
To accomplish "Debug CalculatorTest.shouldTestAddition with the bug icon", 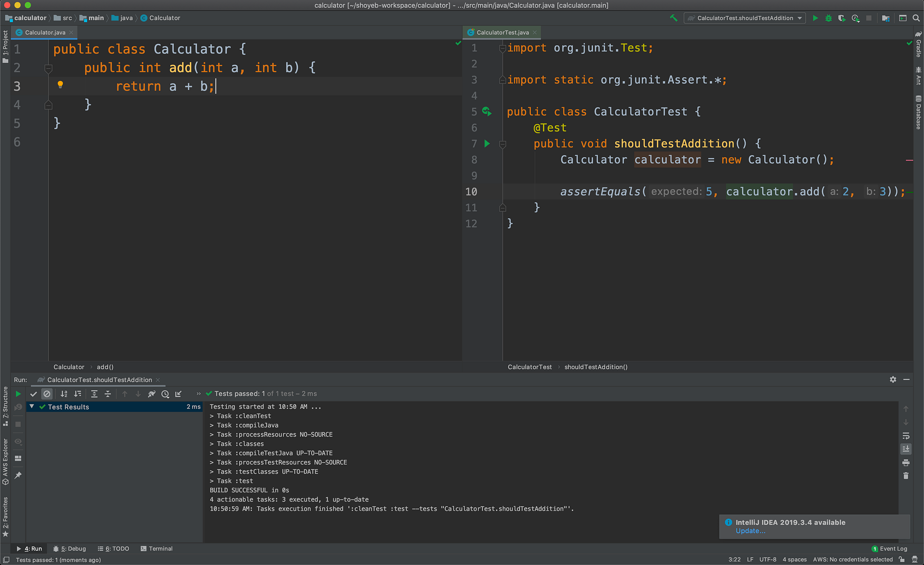I will [x=828, y=18].
